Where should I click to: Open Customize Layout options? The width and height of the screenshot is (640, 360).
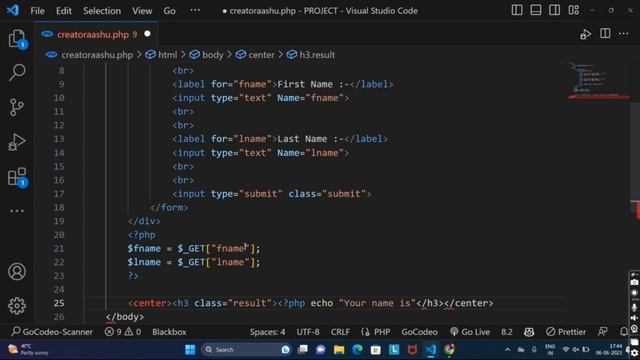(x=573, y=10)
